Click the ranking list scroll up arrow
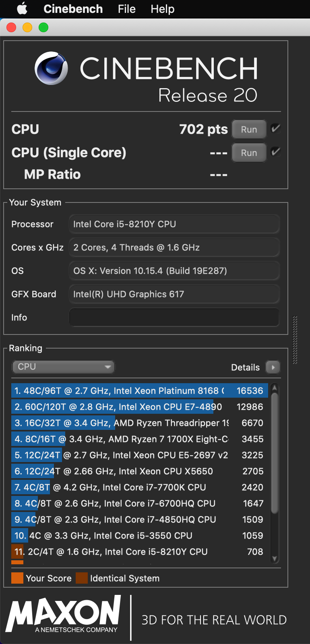 (275, 388)
